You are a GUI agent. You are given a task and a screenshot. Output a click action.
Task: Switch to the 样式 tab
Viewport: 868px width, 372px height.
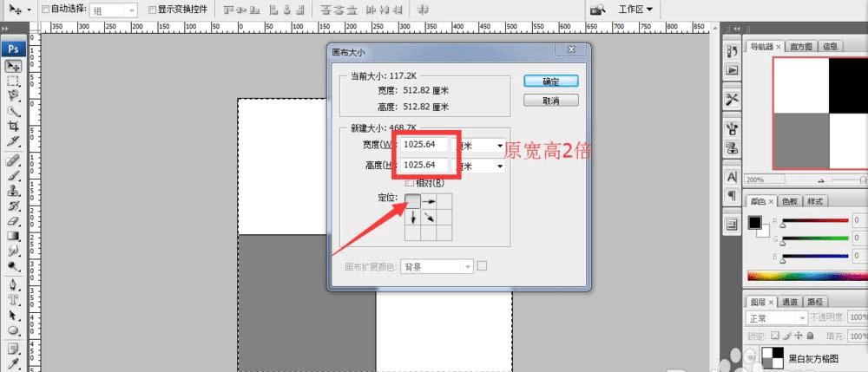pyautogui.click(x=815, y=201)
